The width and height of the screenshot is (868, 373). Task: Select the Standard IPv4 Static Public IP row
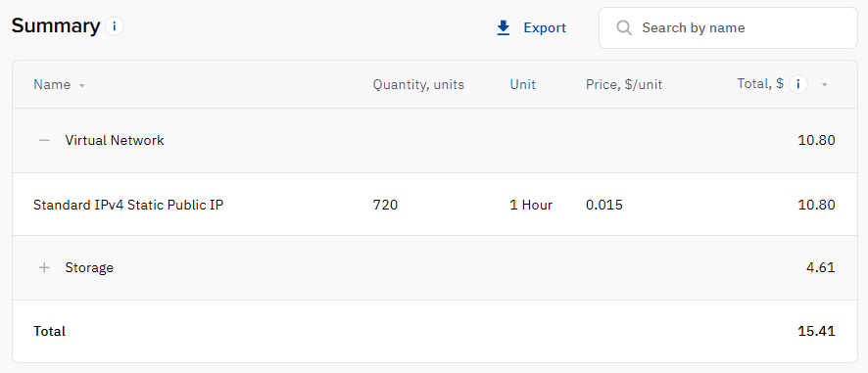tap(435, 205)
